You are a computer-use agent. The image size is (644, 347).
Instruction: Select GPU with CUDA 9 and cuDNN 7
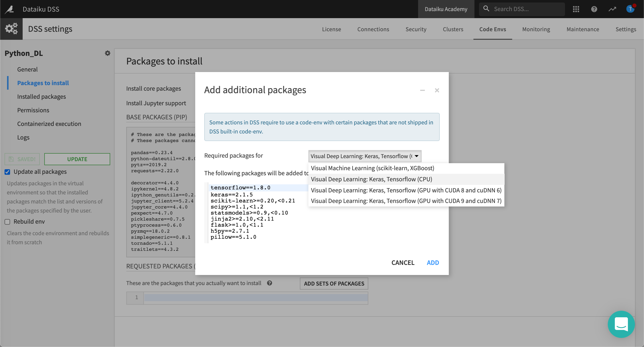coord(406,201)
